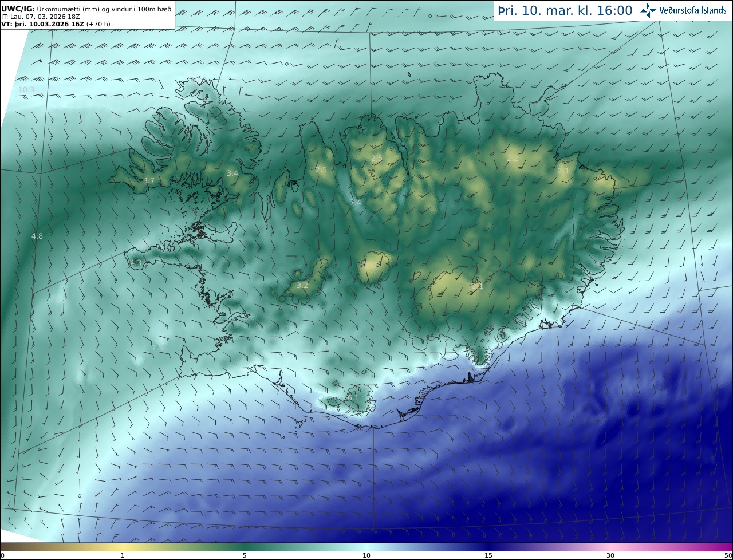Image resolution: width=733 pixels, height=560 pixels.
Task: Click the Veðurstofa Íslands logo icon
Action: point(649,10)
